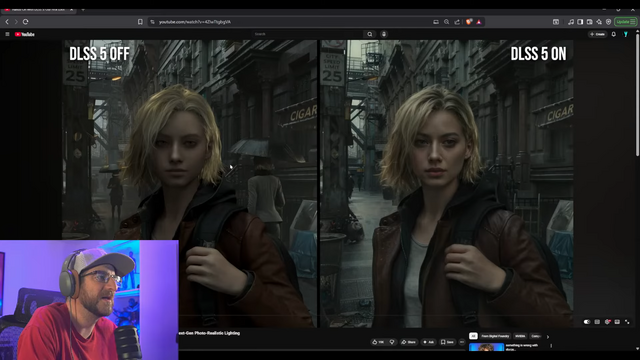The image size is (640, 360).
Task: Enter fullscreen with player expand icon
Action: pyautogui.click(x=627, y=322)
